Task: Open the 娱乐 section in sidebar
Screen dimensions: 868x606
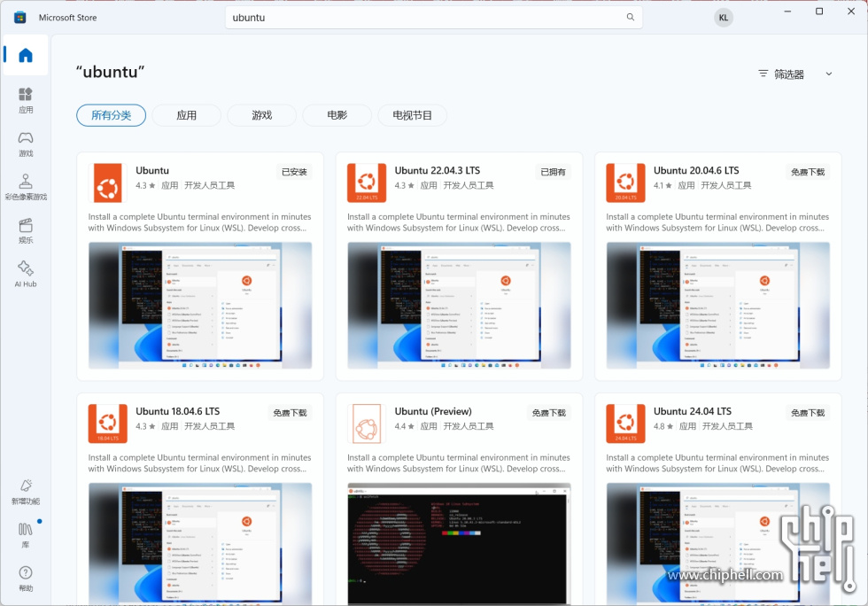Action: click(26, 231)
